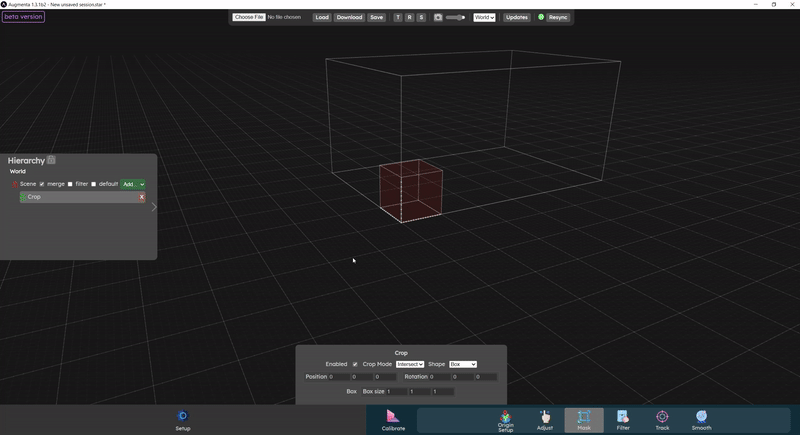
Task: Select the Crop item in Hierarchy
Action: click(x=78, y=197)
